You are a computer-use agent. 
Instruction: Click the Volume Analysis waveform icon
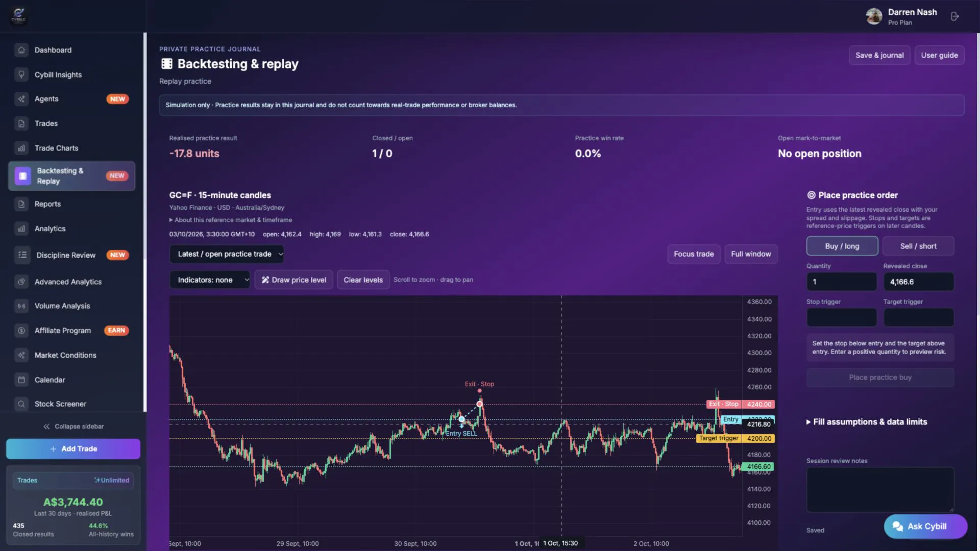[x=21, y=306]
